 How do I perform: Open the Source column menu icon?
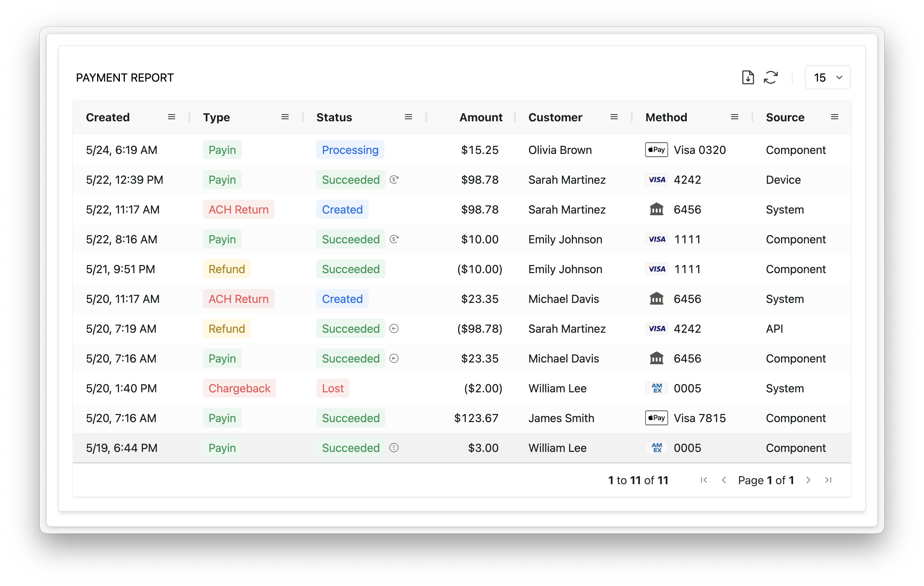tap(834, 117)
